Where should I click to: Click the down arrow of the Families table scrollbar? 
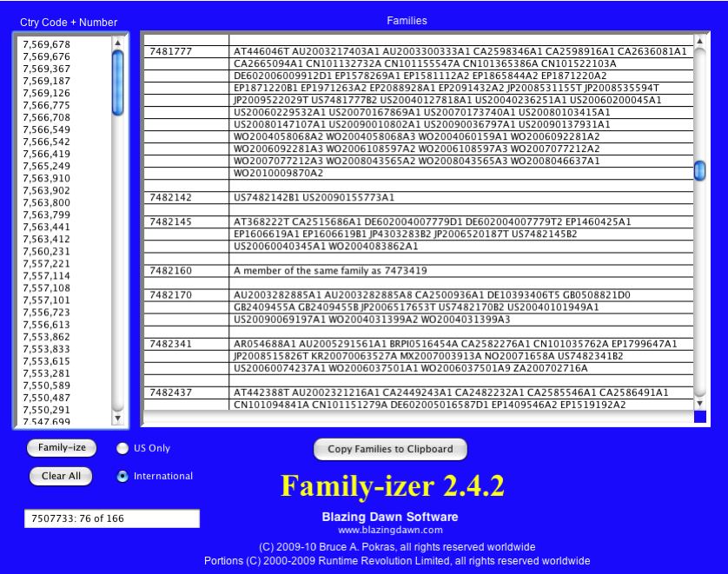point(699,404)
